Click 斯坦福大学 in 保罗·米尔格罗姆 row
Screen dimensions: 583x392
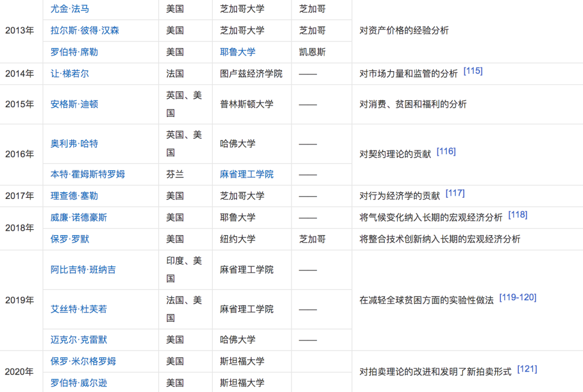tap(242, 361)
